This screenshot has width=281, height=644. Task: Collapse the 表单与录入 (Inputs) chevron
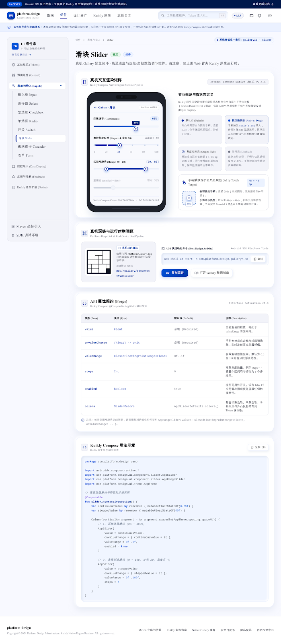click(x=61, y=86)
